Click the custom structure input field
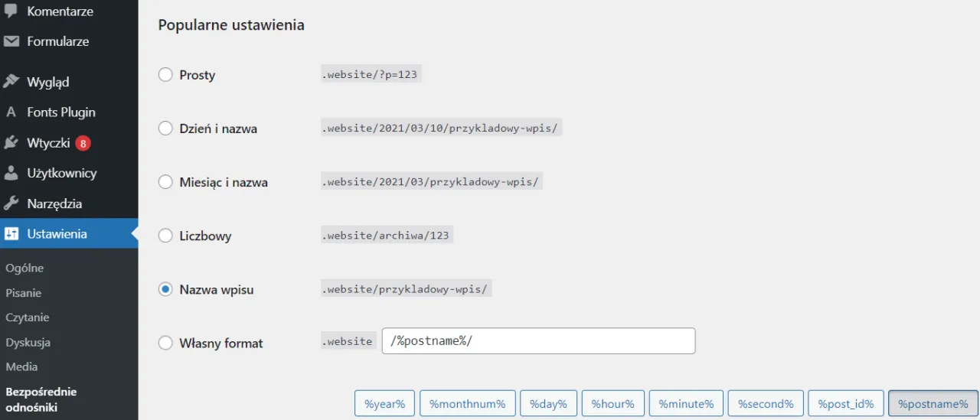980x420 pixels. click(x=538, y=341)
